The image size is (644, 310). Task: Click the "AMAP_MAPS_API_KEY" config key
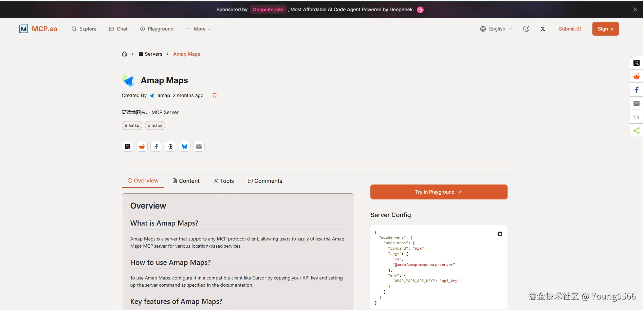point(414,281)
